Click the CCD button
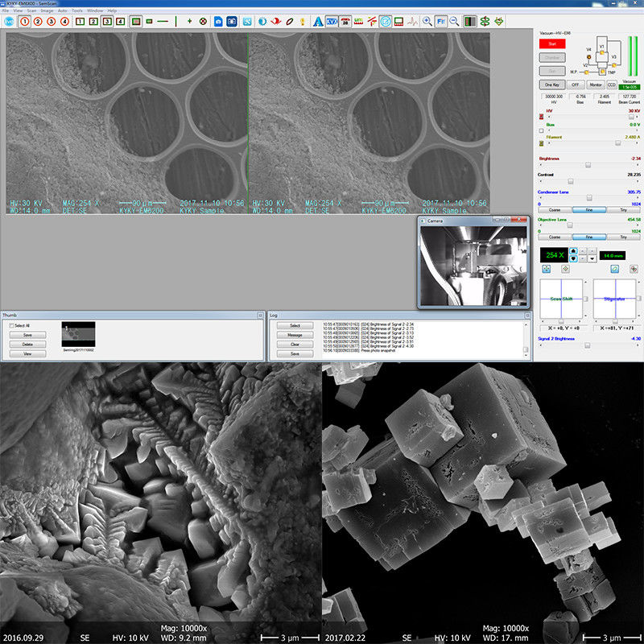This screenshot has height=644, width=644. coord(612,85)
